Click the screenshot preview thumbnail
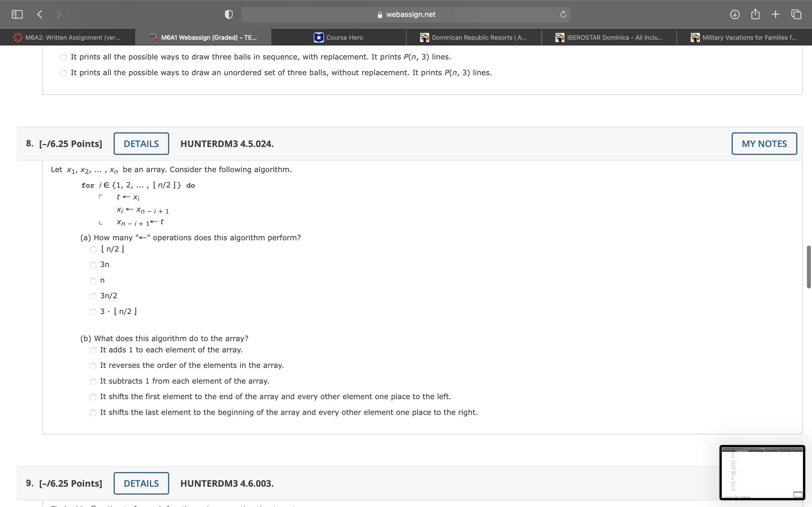 [x=762, y=472]
